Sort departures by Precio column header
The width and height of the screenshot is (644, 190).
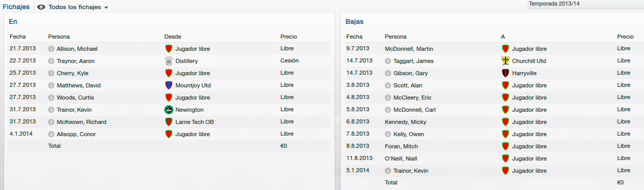[x=625, y=37]
